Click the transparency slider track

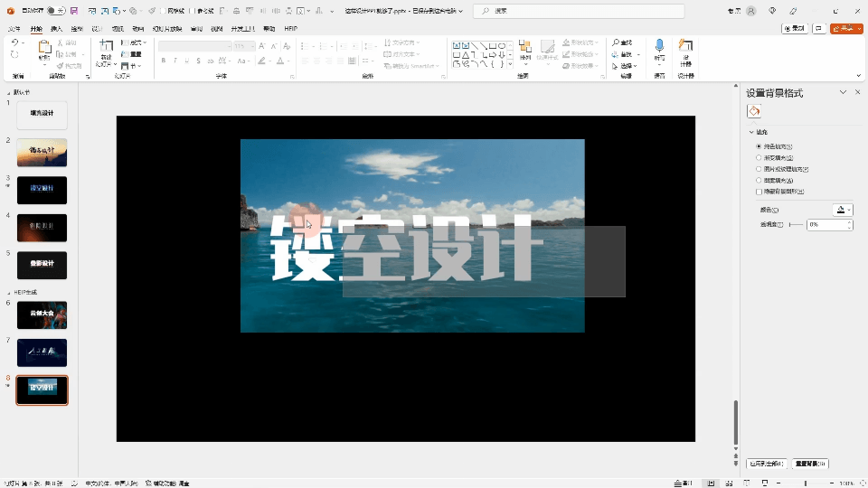(796, 225)
